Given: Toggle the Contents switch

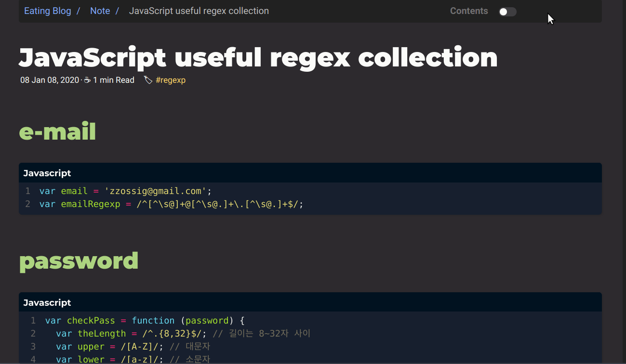Looking at the screenshot, I should pos(507,12).
